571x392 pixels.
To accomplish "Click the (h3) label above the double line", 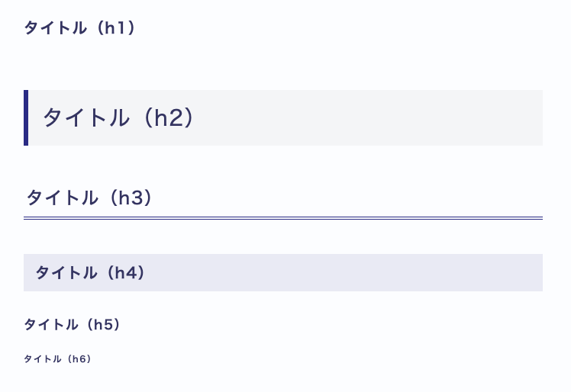I will (x=131, y=198).
